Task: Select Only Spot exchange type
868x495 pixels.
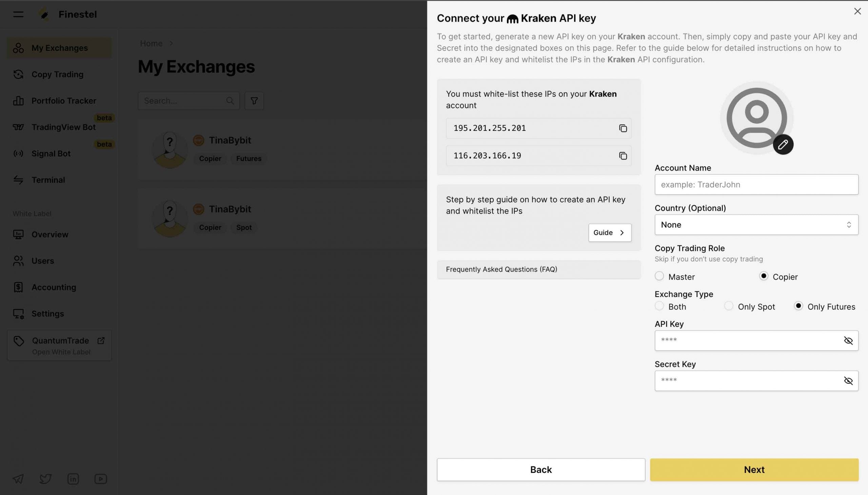Action: [729, 306]
